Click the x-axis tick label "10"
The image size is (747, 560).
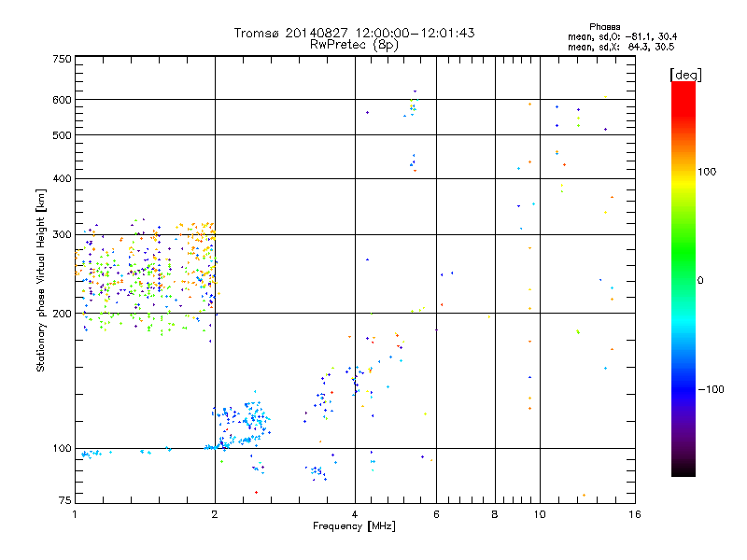coord(540,514)
